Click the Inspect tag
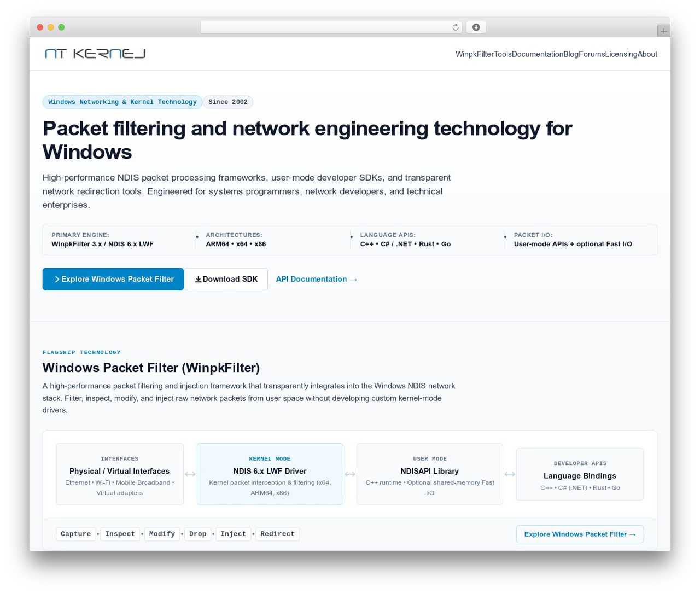Screen dimensions: 700x593 tap(120, 534)
